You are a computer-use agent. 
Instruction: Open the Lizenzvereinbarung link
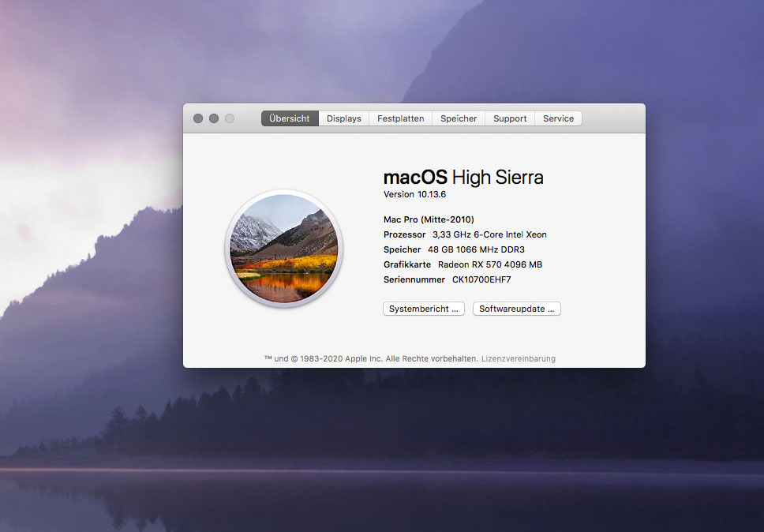click(518, 358)
